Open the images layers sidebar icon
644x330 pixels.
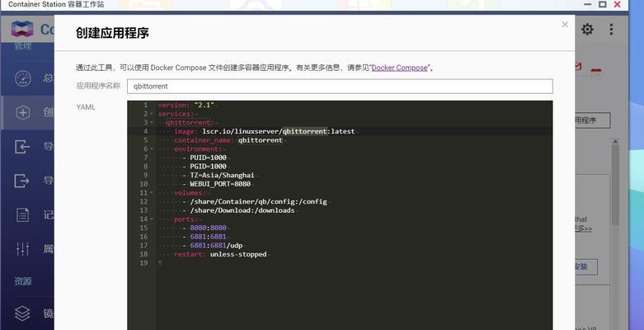[22, 313]
